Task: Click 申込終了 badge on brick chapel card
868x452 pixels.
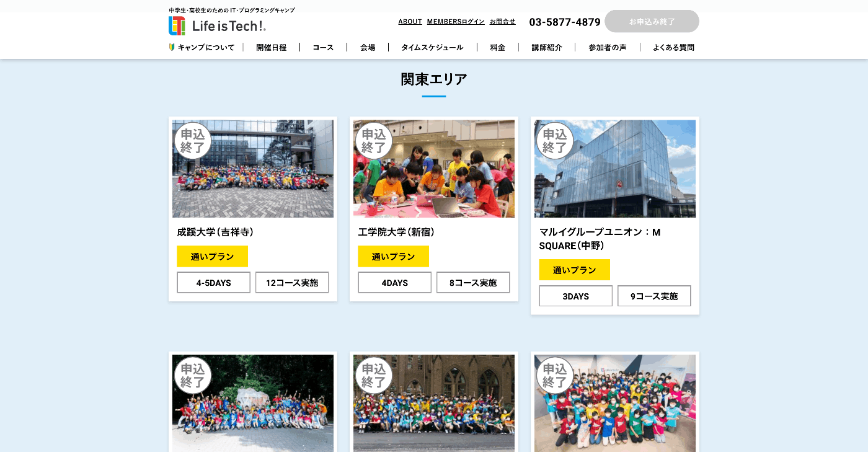Action: (374, 375)
